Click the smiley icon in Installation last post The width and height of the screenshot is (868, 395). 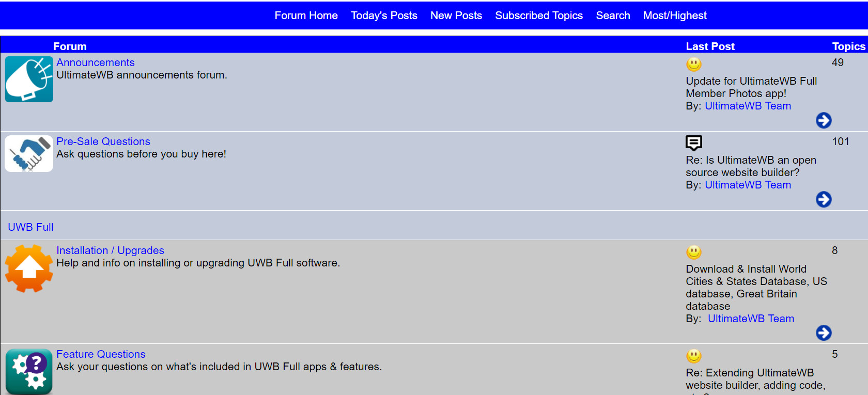[693, 252]
